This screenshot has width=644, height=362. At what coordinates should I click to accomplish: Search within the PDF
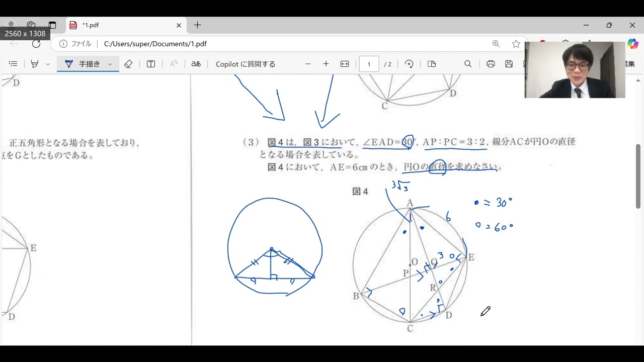[x=468, y=64]
